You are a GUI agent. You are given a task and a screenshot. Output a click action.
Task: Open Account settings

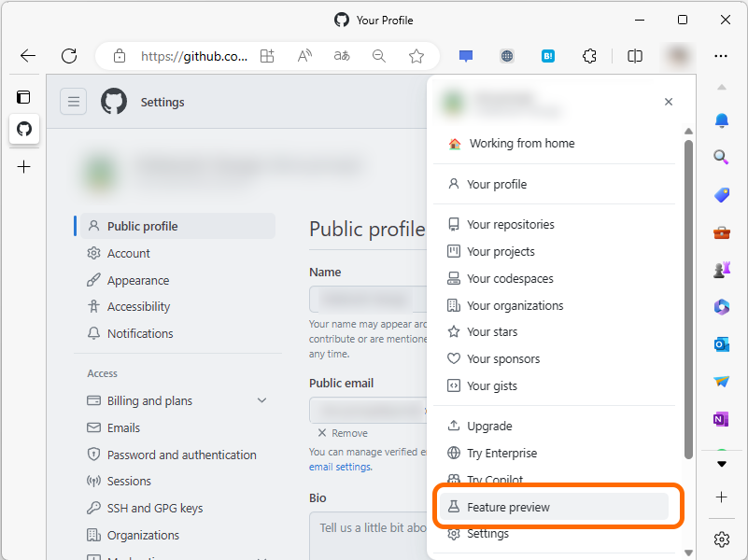click(178, 253)
